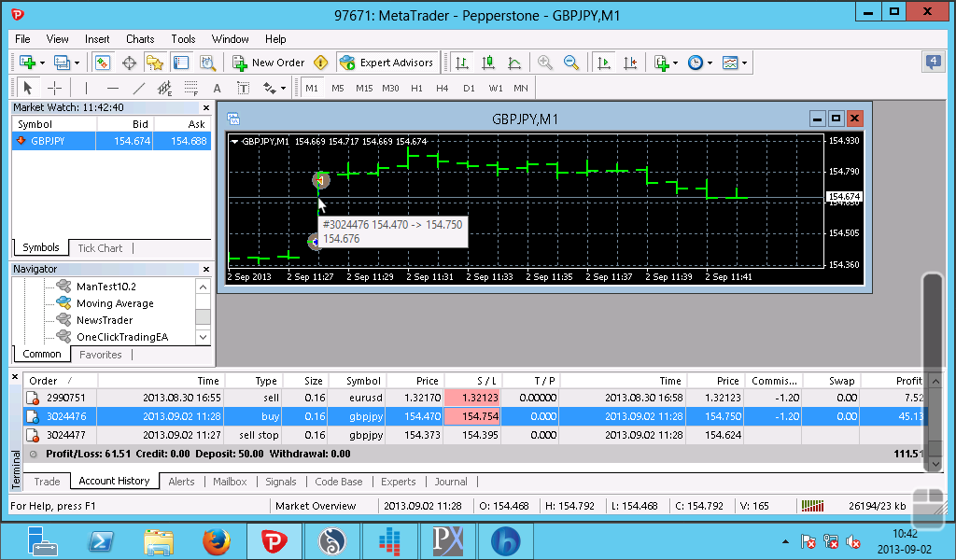Viewport: 956px width, 560px height.
Task: Open Firefox from the taskbar
Action: 217,541
